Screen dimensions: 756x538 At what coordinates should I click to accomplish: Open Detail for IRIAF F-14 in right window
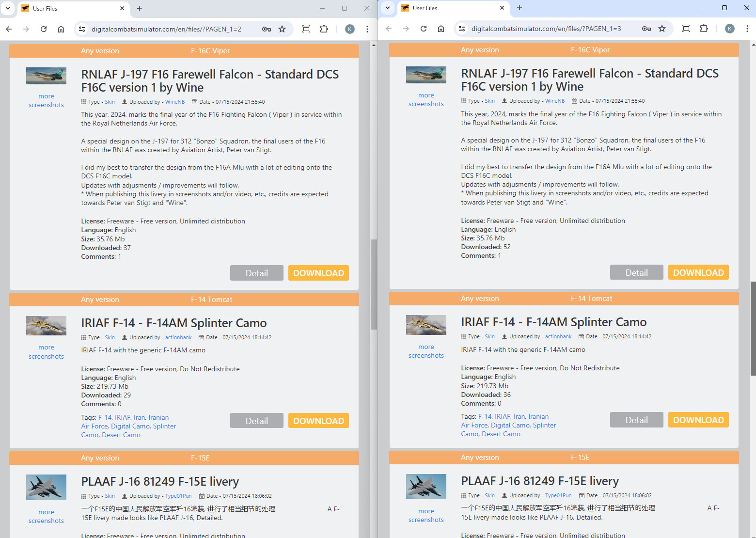pos(636,420)
